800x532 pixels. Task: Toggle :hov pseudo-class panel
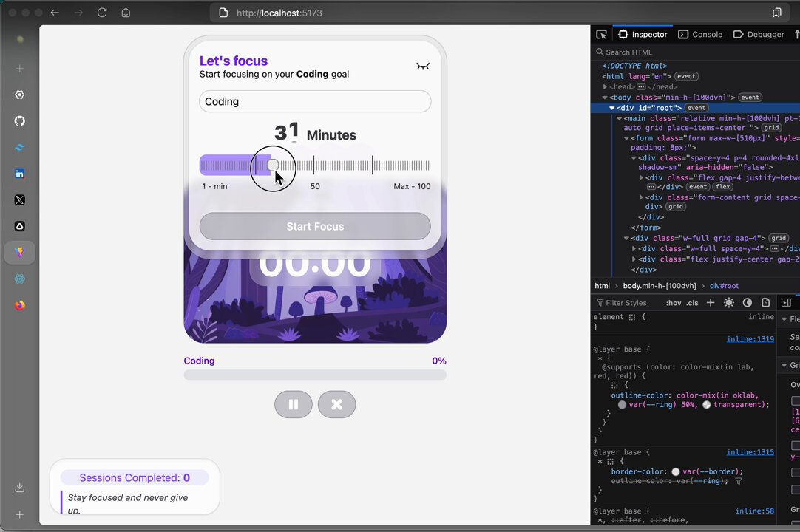click(674, 303)
